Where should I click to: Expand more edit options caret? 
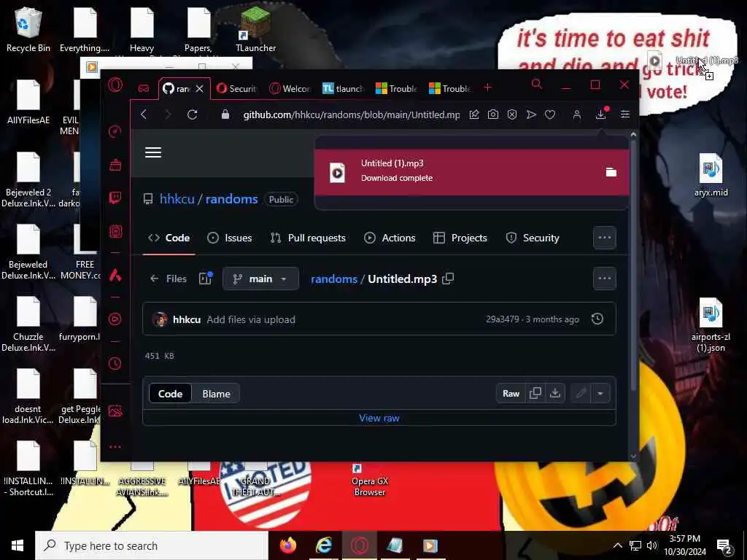[x=600, y=393]
